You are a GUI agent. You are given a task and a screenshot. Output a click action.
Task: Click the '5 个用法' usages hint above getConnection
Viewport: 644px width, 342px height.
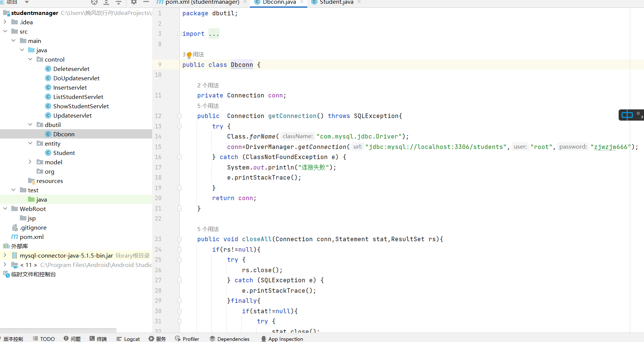tap(208, 106)
